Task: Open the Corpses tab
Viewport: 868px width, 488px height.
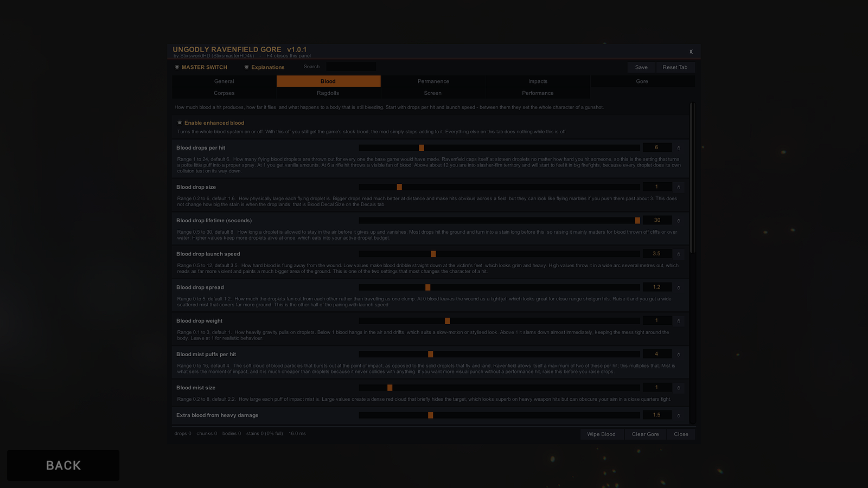Action: (x=224, y=93)
